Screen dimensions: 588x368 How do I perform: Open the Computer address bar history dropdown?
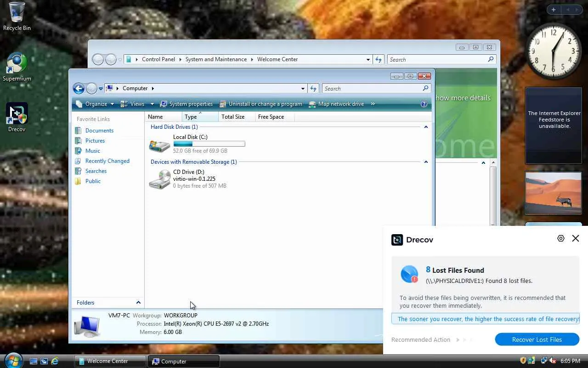303,89
